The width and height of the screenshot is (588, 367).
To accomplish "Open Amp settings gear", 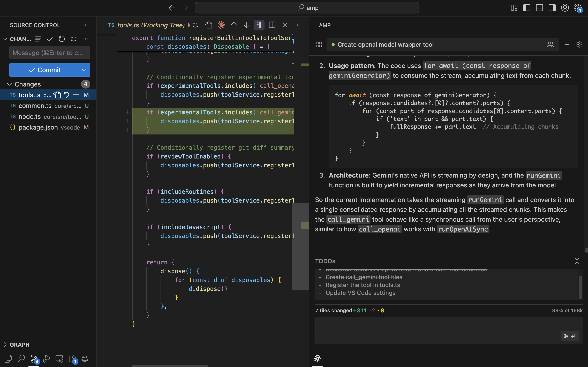I will pos(579,44).
